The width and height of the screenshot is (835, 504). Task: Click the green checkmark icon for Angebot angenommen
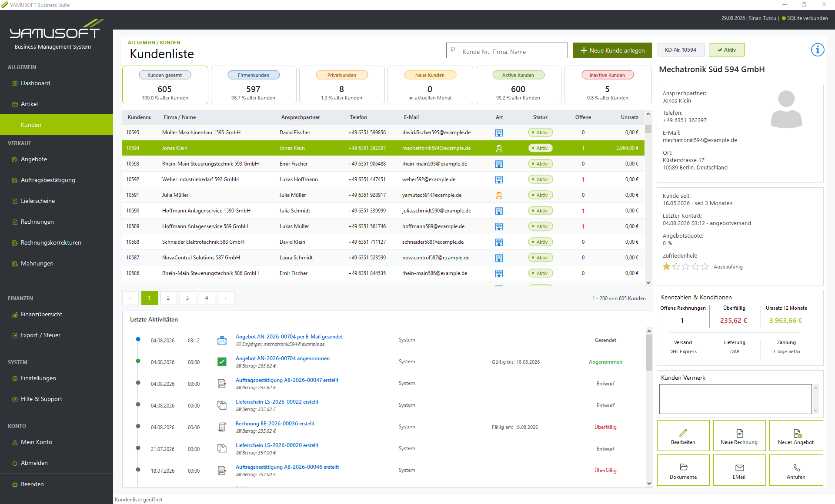tap(222, 361)
